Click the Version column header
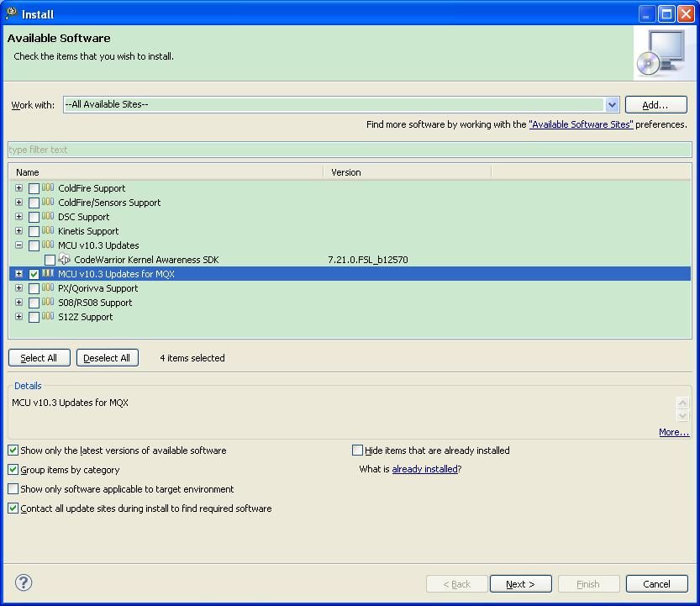The image size is (700, 606). pos(407,172)
